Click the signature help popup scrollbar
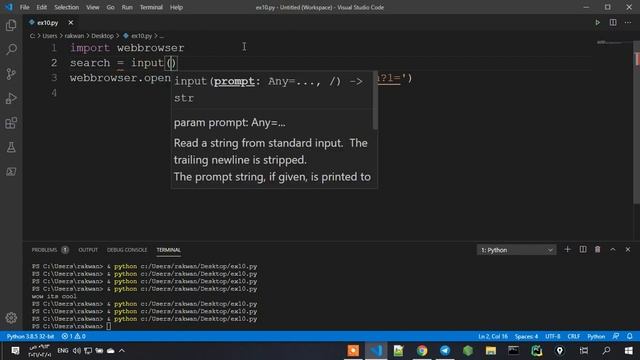This screenshot has height=360, width=640. pos(375,101)
